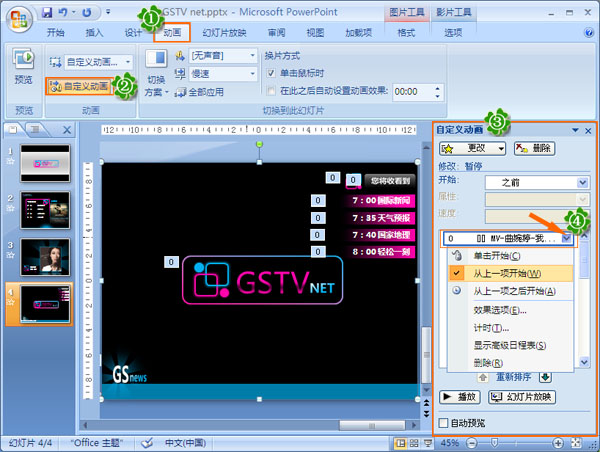Open the animate 自定义动画 dropdown in ribbon
Image resolution: width=600 pixels, height=452 pixels.
[128, 62]
